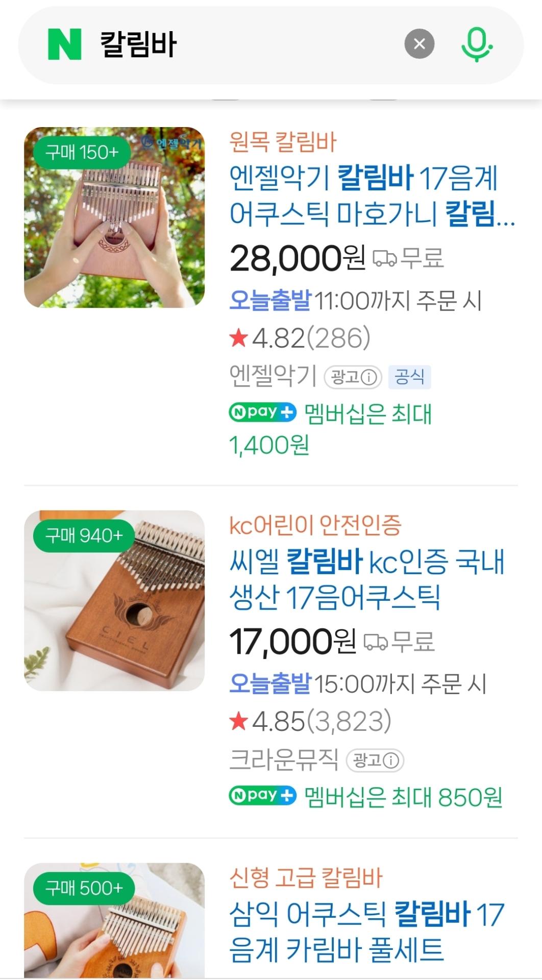This screenshot has width=542, height=980.
Task: Tap the Npay+ badge on 엔젤악기 listing
Action: point(262,412)
